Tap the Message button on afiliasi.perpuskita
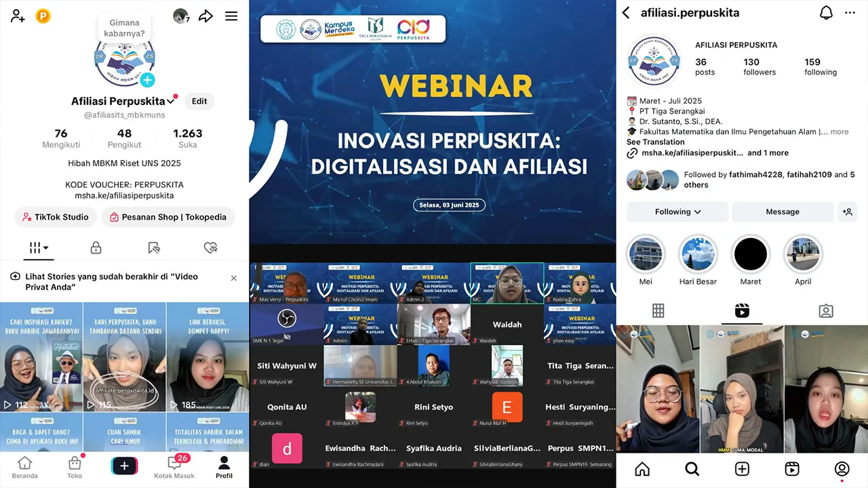This screenshot has height=488, width=868. click(x=783, y=211)
